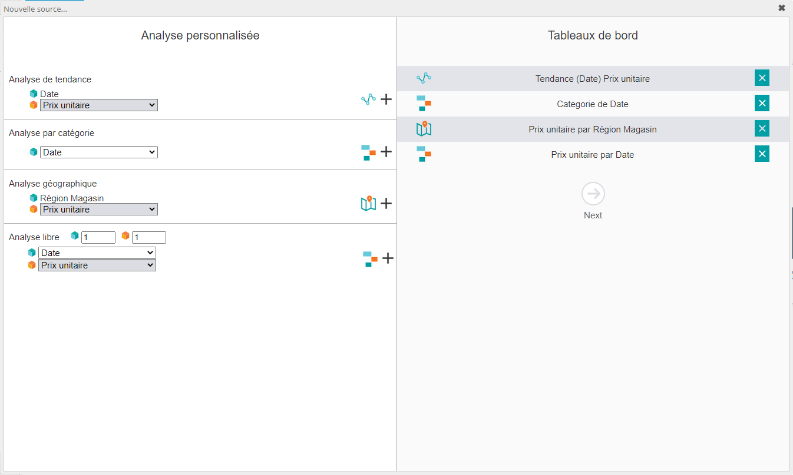The image size is (793, 475).
Task: Remove Prix unitaire par Région Magasin dashboard
Action: pos(762,128)
